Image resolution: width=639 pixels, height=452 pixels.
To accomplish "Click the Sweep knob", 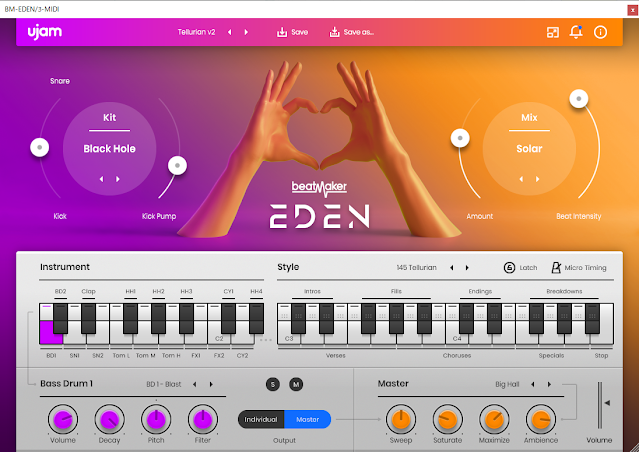I will click(x=401, y=419).
